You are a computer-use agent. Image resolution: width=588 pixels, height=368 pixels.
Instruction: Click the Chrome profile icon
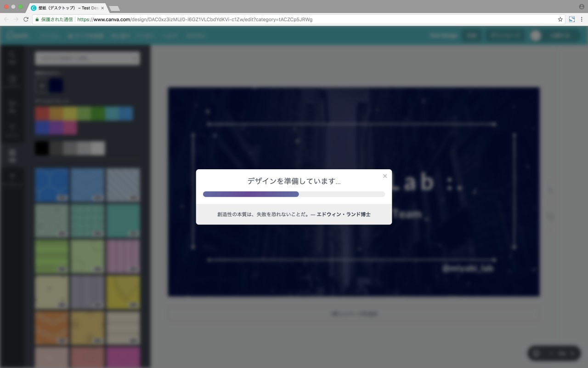(582, 6)
